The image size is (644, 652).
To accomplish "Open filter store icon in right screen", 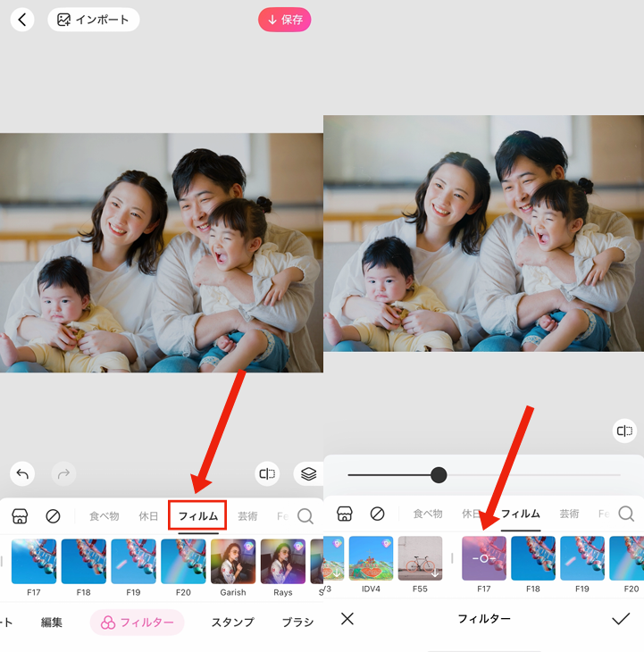I will (x=344, y=514).
